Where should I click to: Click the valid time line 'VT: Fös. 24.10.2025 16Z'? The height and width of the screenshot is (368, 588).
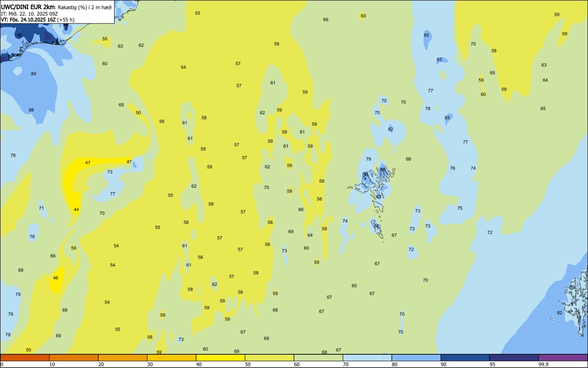click(x=28, y=20)
